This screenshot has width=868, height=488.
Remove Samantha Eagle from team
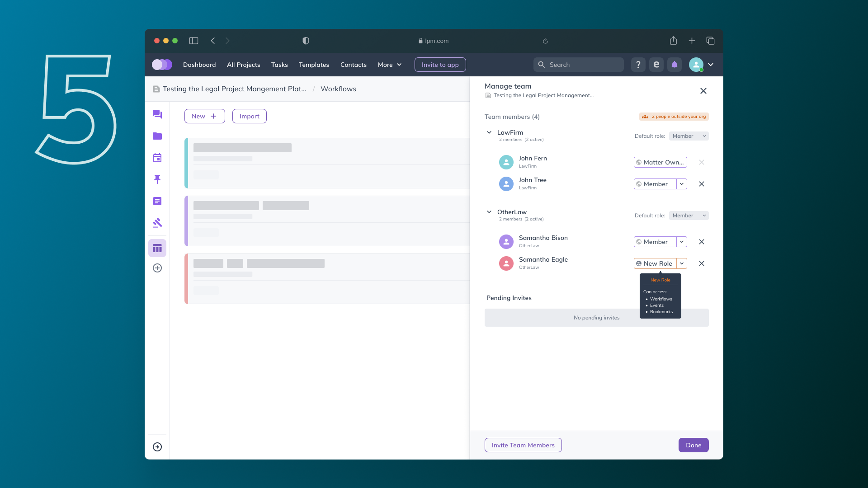click(701, 263)
